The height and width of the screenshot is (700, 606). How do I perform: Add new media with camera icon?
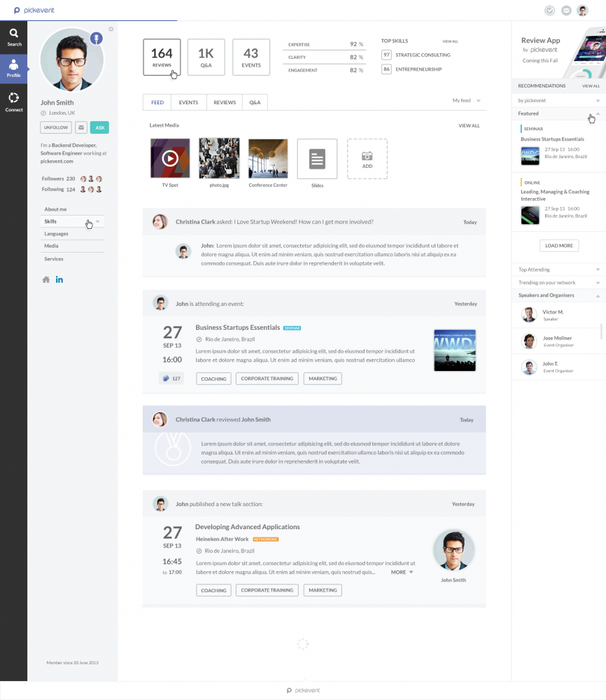point(367,158)
